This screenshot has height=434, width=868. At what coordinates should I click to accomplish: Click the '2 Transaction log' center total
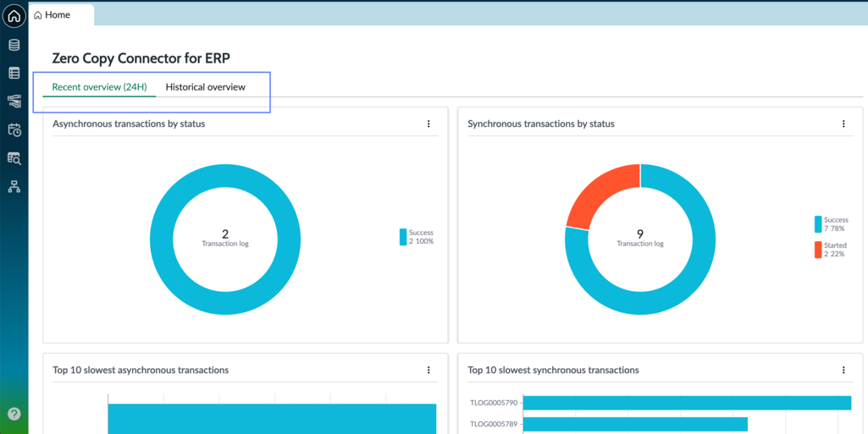tap(225, 238)
